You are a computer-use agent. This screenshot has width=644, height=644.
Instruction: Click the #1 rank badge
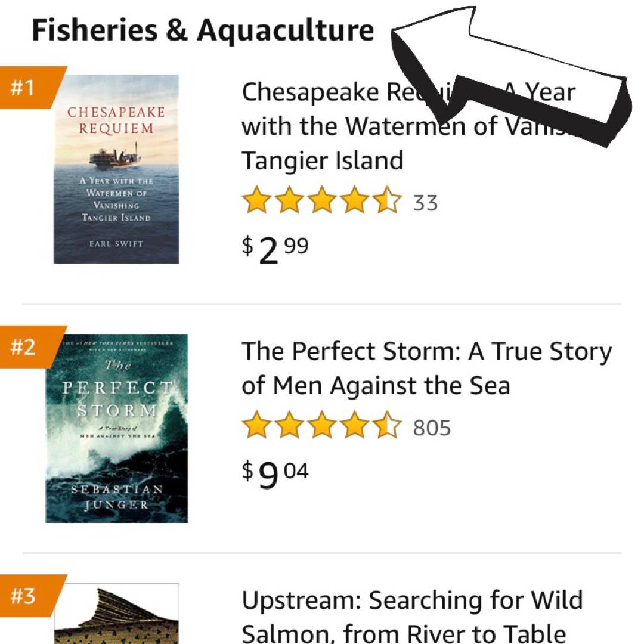pos(26,88)
